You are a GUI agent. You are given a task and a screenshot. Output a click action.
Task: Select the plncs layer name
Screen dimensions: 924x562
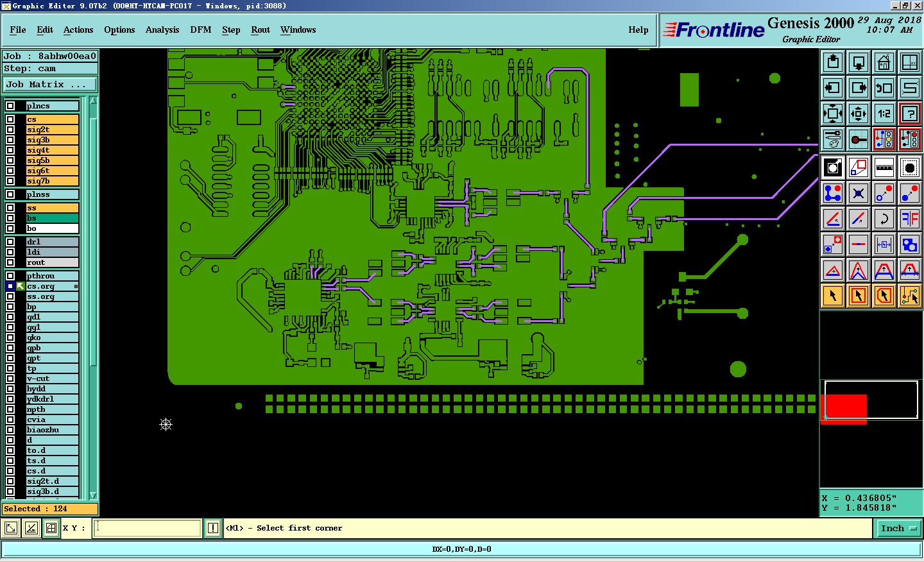52,106
